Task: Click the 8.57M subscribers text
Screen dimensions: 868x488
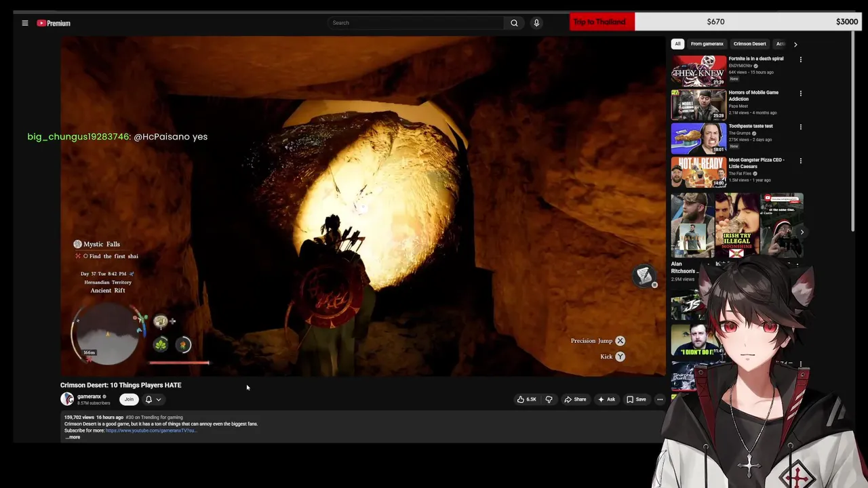Action: click(94, 403)
